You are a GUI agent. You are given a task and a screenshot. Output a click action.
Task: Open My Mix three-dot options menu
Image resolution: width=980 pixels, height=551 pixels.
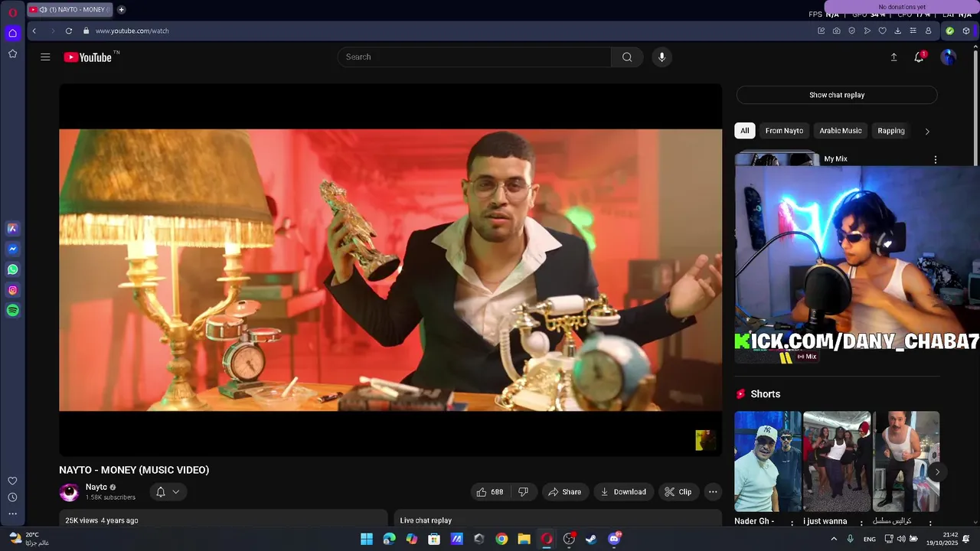[x=935, y=160]
